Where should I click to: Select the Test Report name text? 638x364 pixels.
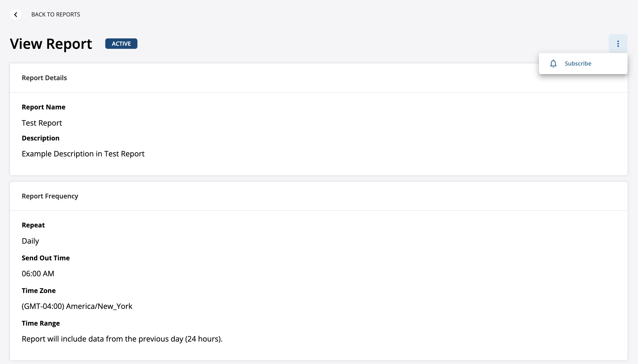click(42, 123)
